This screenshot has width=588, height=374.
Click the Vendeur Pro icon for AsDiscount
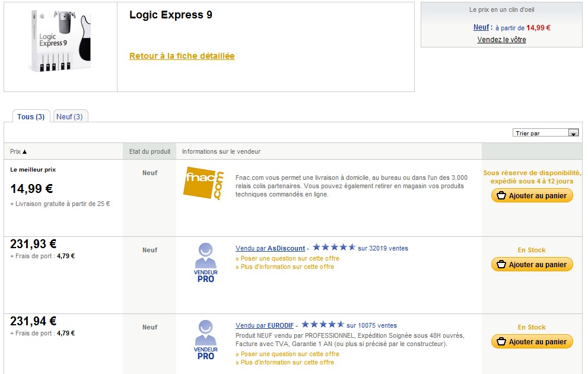pos(205,262)
